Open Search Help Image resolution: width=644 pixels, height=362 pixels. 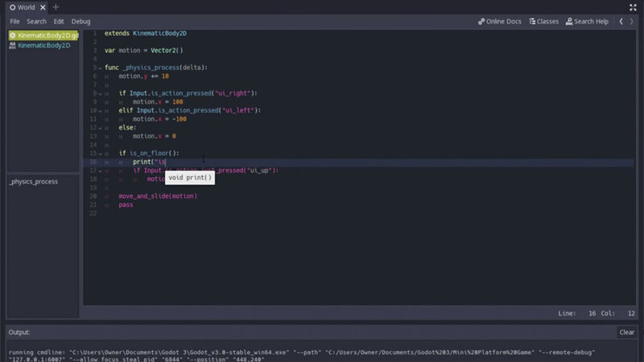tap(588, 22)
